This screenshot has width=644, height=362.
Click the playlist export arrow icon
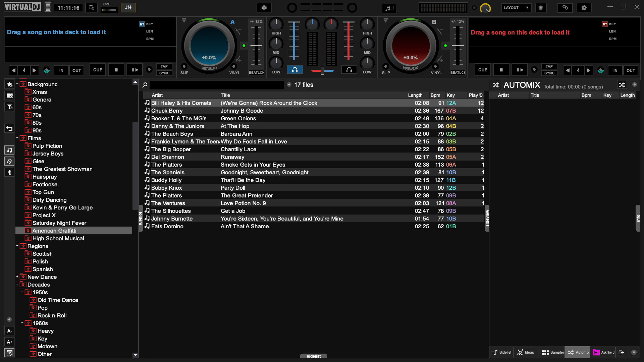coord(621,352)
